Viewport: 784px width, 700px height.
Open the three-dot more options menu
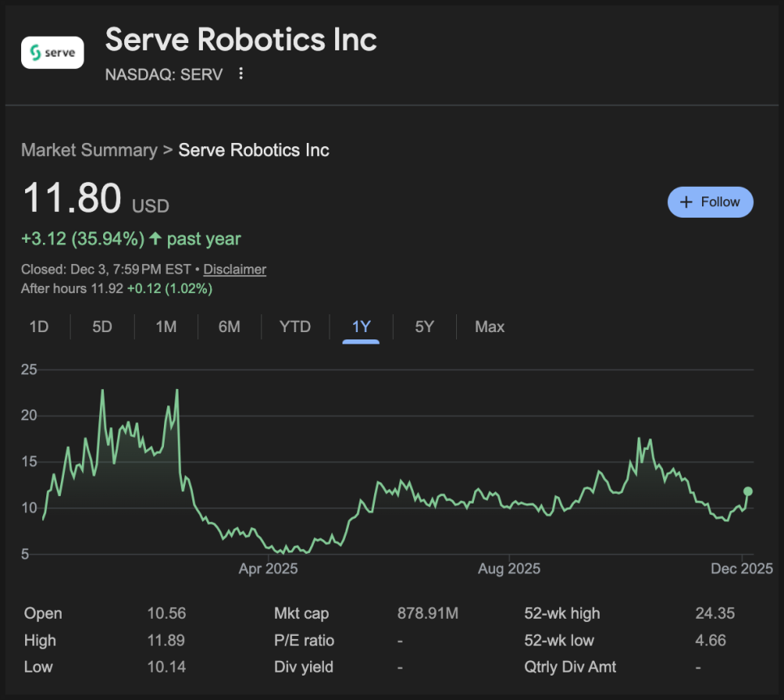pyautogui.click(x=240, y=74)
